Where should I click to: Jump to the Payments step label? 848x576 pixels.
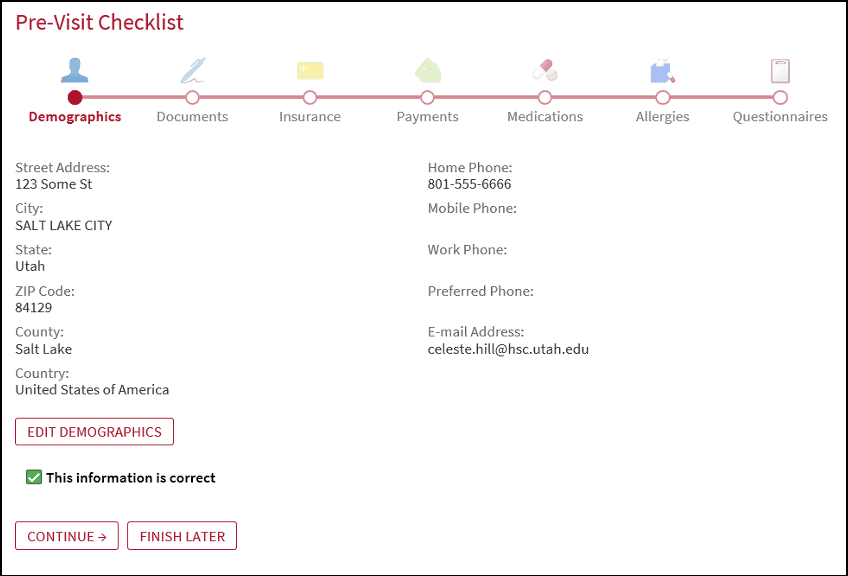click(x=428, y=116)
